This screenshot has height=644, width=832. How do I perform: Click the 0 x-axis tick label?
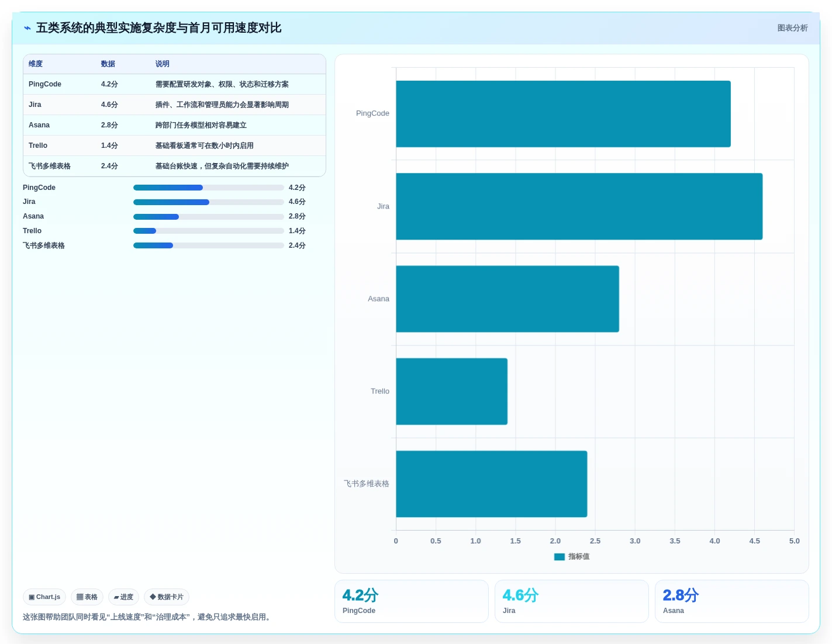(396, 541)
